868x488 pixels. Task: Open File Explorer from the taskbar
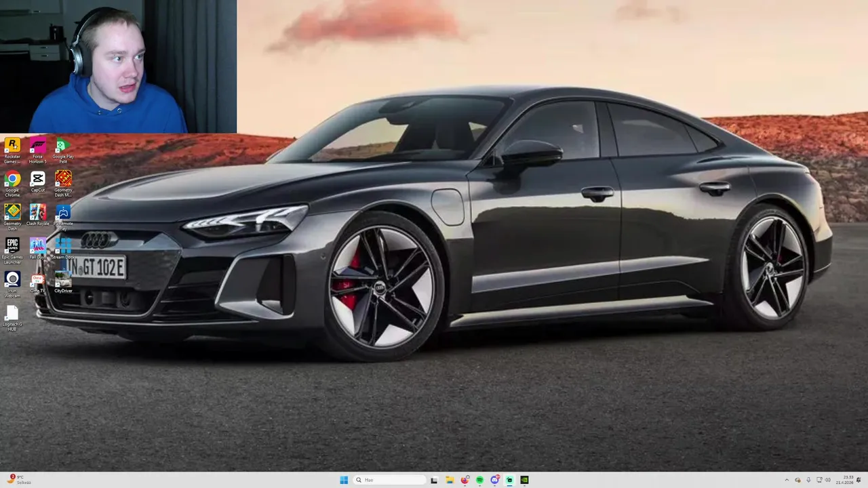(x=450, y=480)
